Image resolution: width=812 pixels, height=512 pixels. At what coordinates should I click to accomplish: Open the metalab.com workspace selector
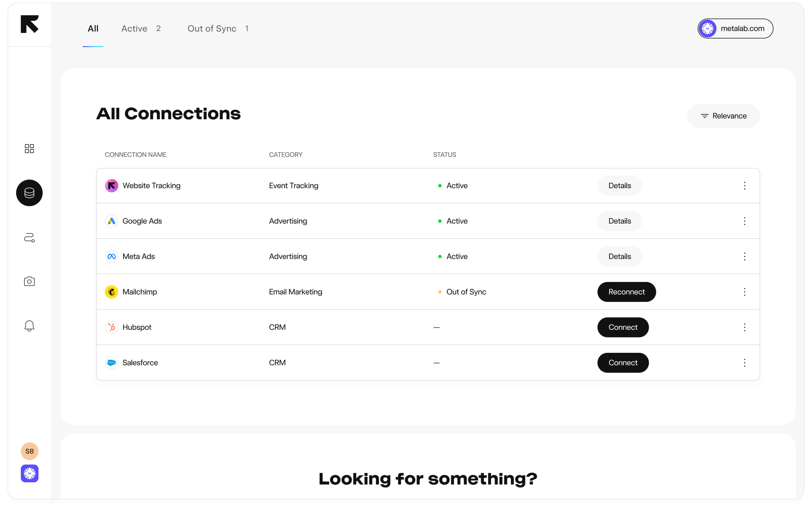735,29
